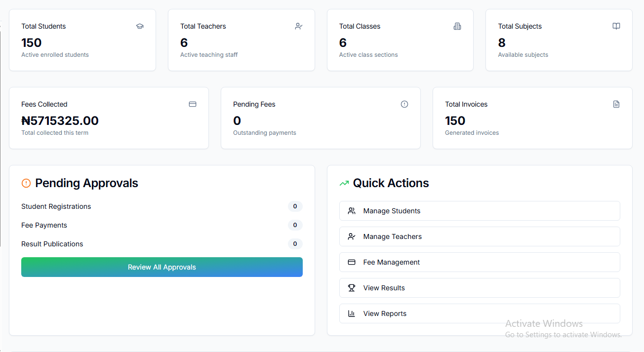This screenshot has width=644, height=352.
Task: Click the Active teaching staff caption
Action: pyautogui.click(x=209, y=55)
